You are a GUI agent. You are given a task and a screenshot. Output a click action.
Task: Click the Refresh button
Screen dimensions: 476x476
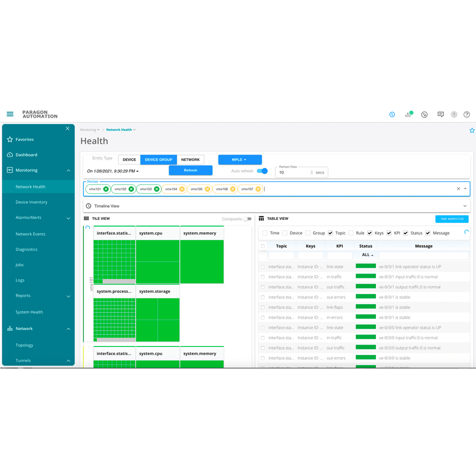191,170
